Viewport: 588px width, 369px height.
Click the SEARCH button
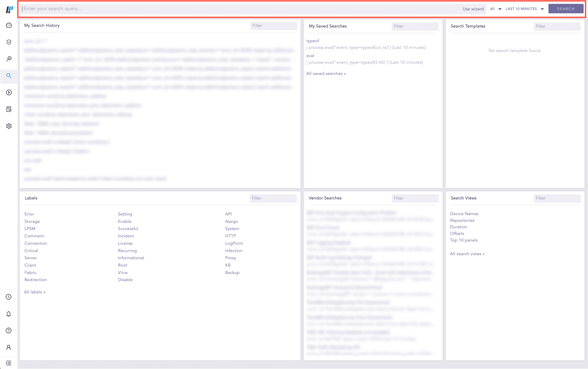point(566,9)
